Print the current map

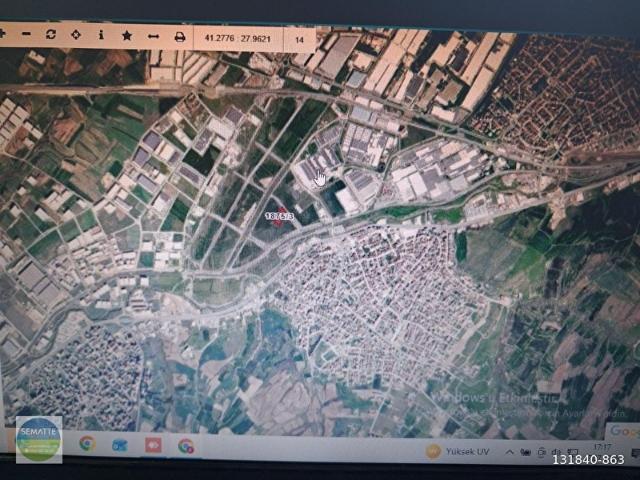tap(180, 37)
